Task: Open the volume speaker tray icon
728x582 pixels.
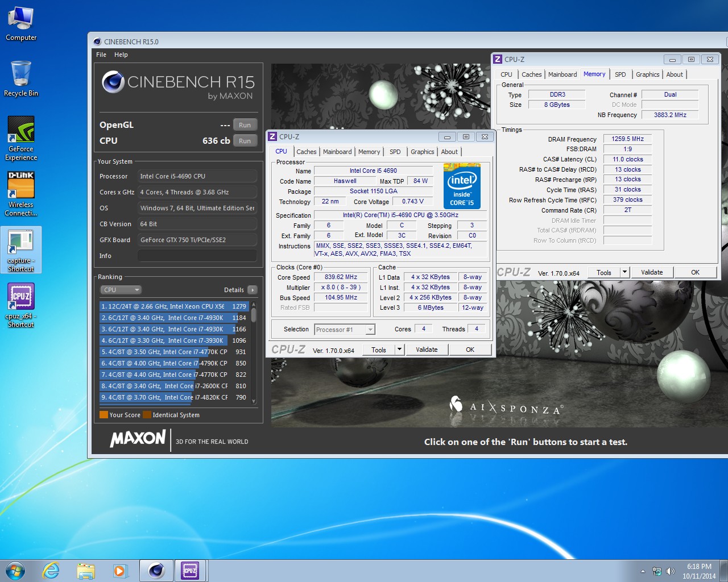Action: tap(671, 571)
